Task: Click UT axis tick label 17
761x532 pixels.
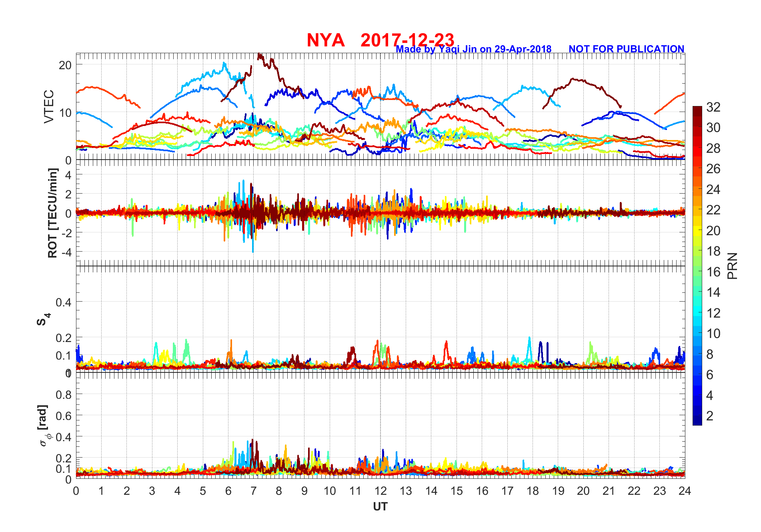Action: (x=507, y=491)
